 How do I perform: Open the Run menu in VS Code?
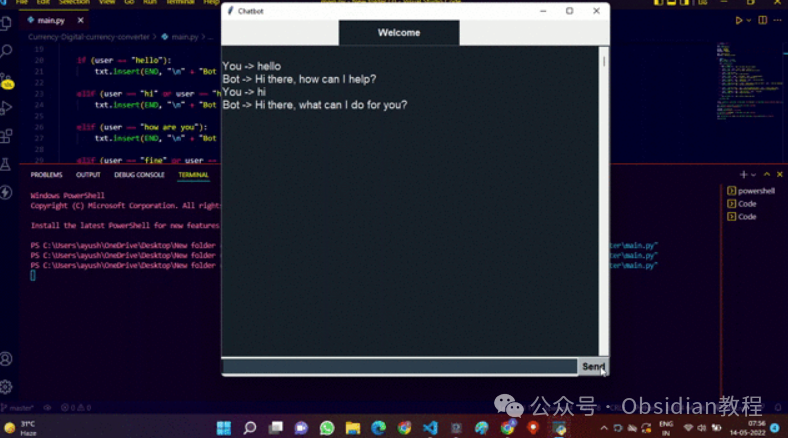coord(150,3)
